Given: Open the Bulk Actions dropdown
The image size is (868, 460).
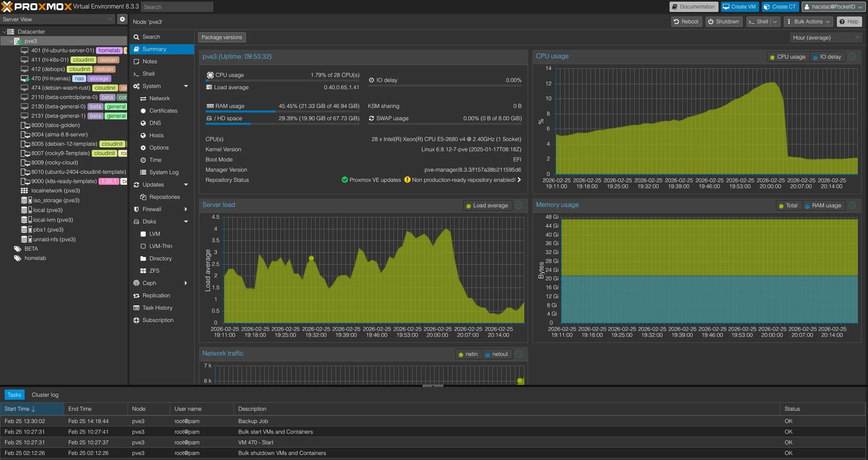Looking at the screenshot, I should (808, 22).
